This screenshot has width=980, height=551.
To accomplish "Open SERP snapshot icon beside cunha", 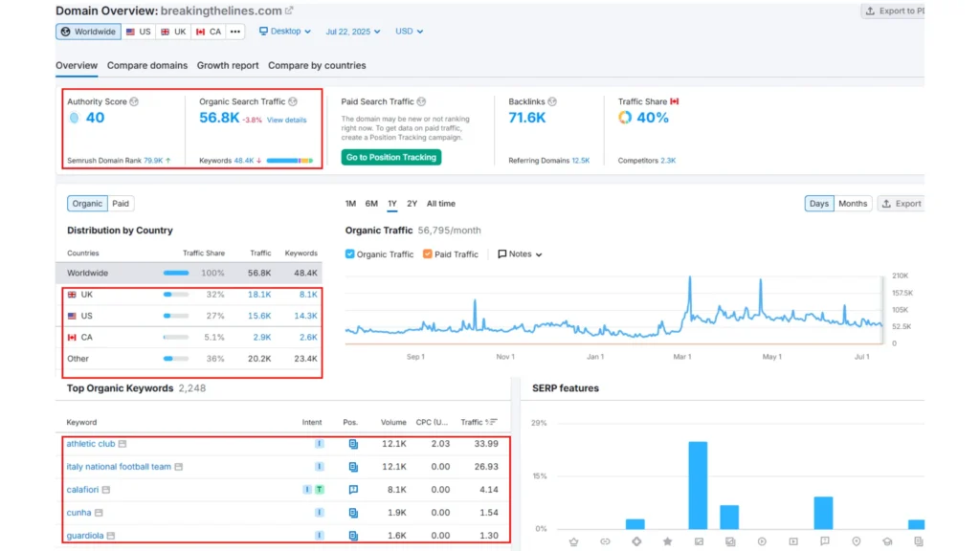I will point(99,513).
